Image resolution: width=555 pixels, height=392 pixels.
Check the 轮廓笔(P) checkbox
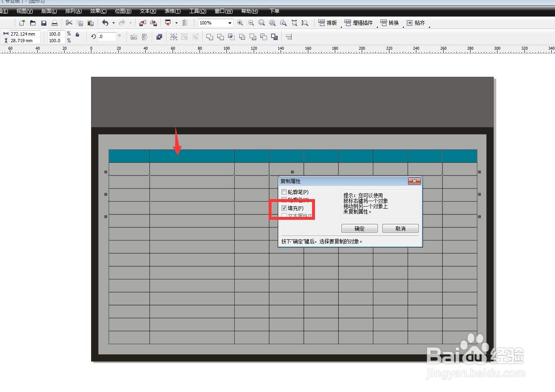click(284, 192)
